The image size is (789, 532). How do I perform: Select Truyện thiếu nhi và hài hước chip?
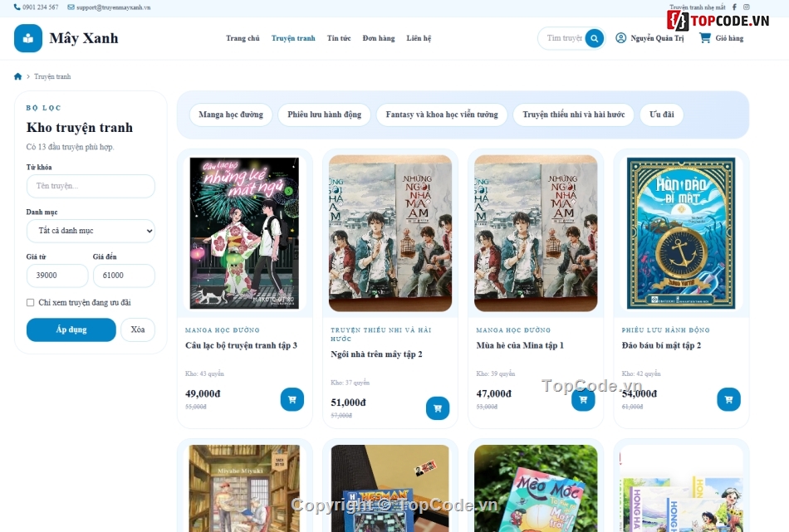574,115
